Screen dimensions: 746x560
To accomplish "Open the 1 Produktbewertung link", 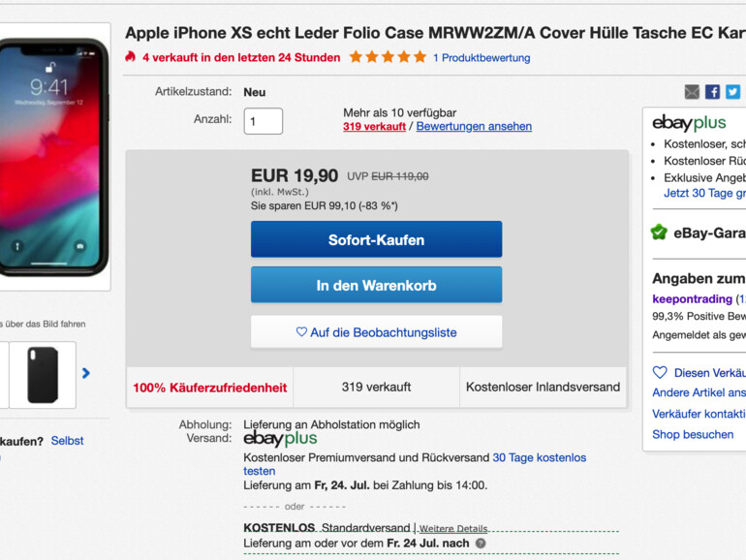I will click(x=482, y=57).
